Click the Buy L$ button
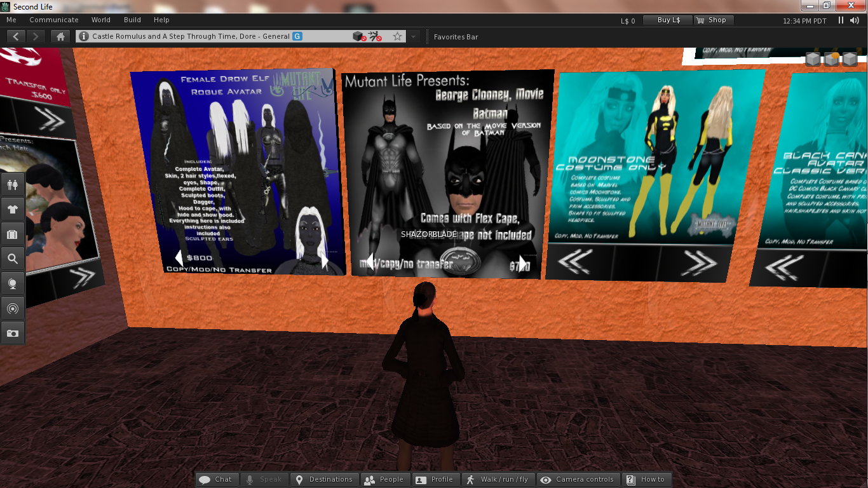The width and height of the screenshot is (868, 488). (667, 20)
